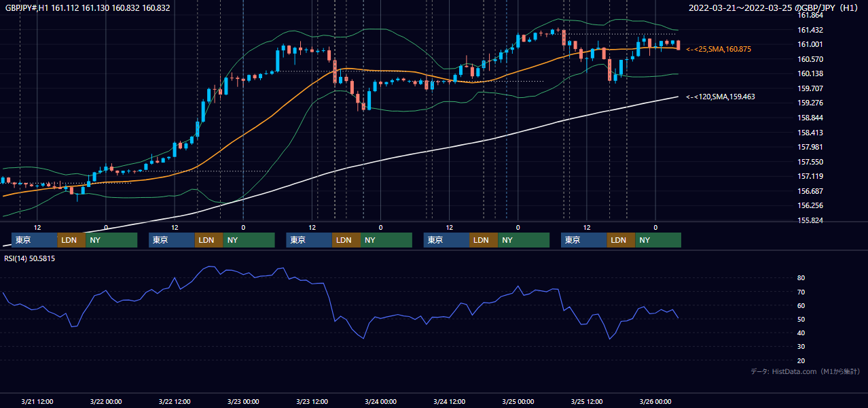Click RSI scale level 60
The height and width of the screenshot is (408, 868).
click(801, 305)
